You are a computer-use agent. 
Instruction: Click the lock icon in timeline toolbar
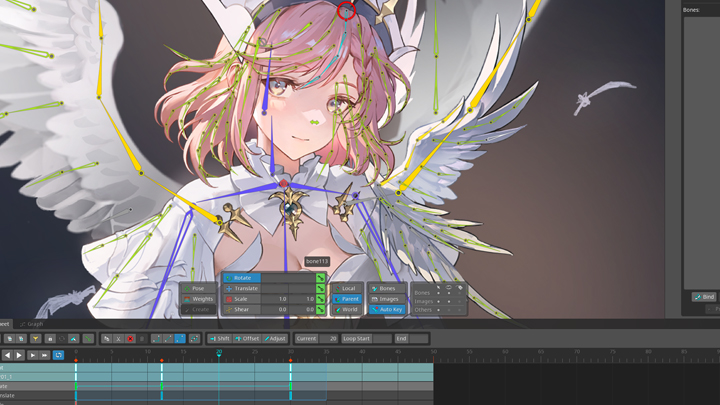51,339
